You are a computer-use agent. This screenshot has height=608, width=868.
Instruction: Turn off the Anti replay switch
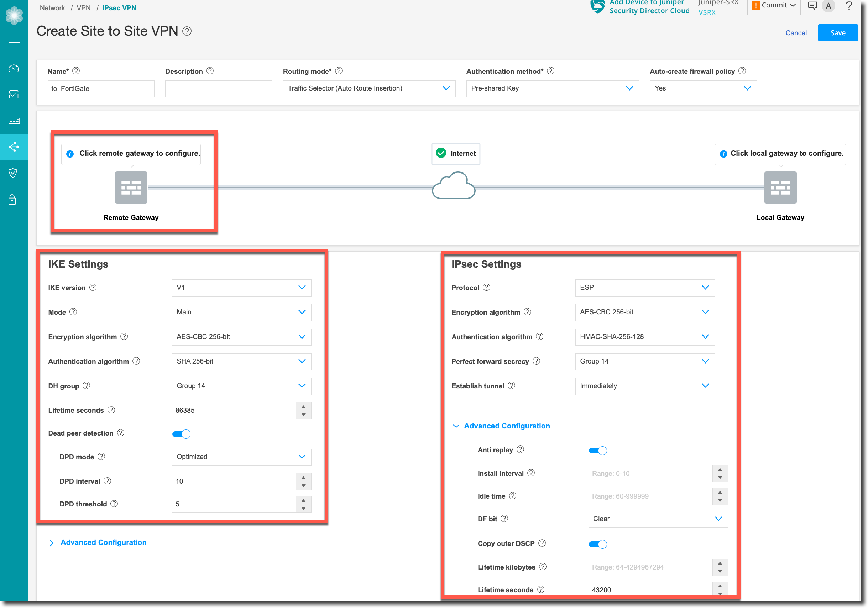coord(597,450)
